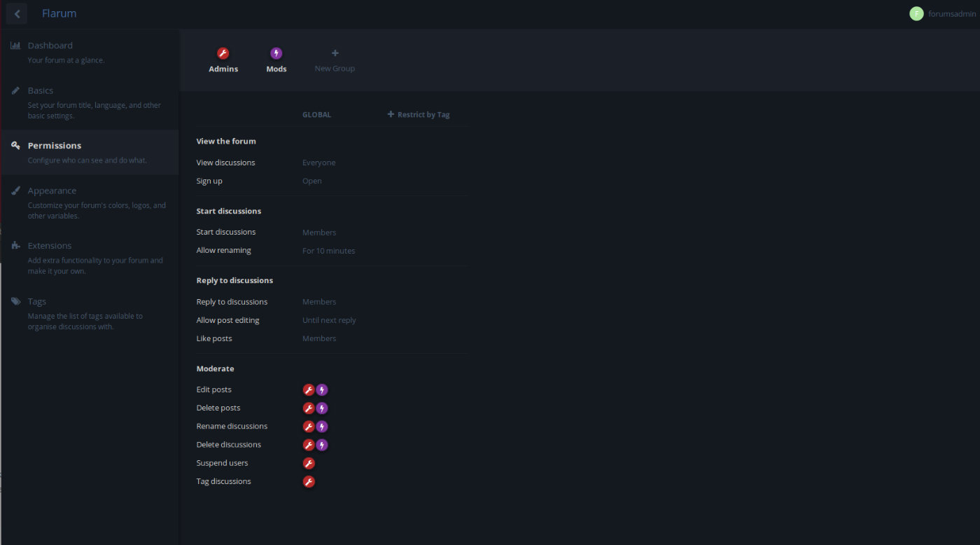
Task: Click the Delete posts row label
Action: (218, 408)
